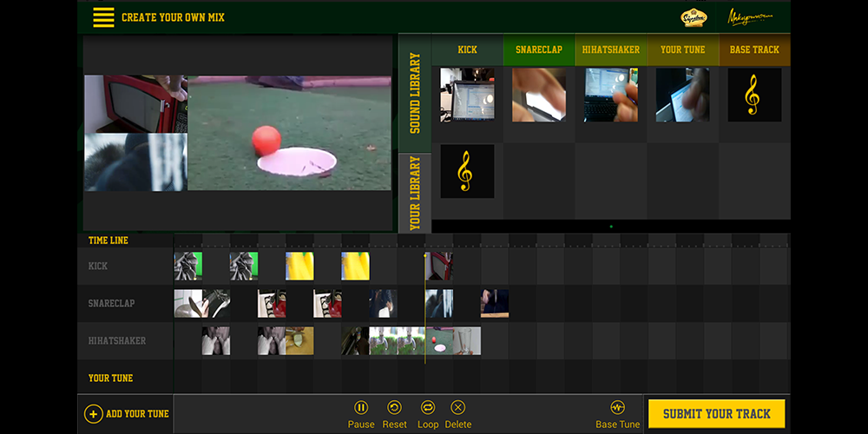The width and height of the screenshot is (868, 434).
Task: Click Submit Your Track button
Action: click(x=716, y=414)
